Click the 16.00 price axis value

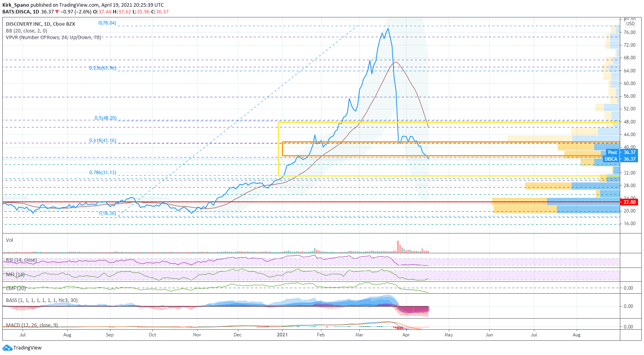tap(630, 224)
